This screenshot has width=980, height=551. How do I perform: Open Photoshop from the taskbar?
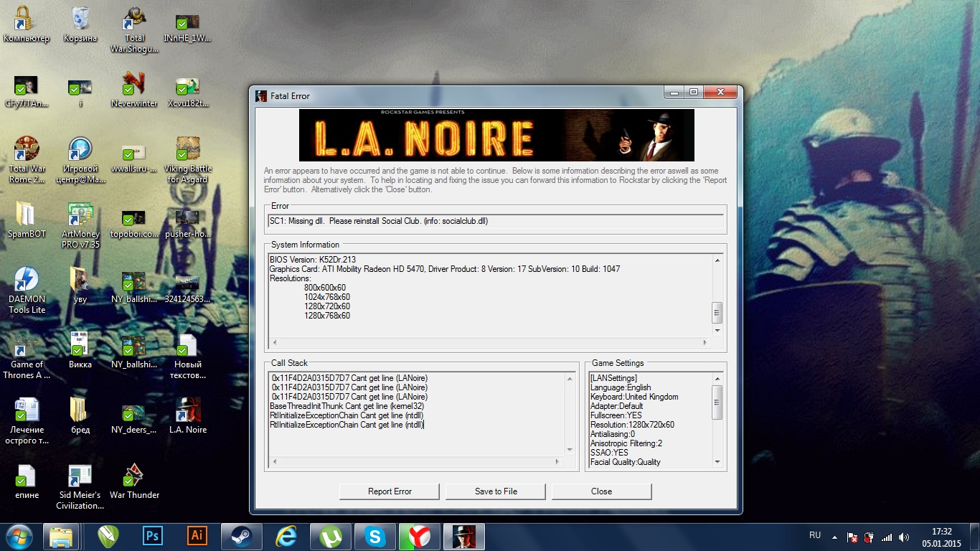tap(152, 537)
